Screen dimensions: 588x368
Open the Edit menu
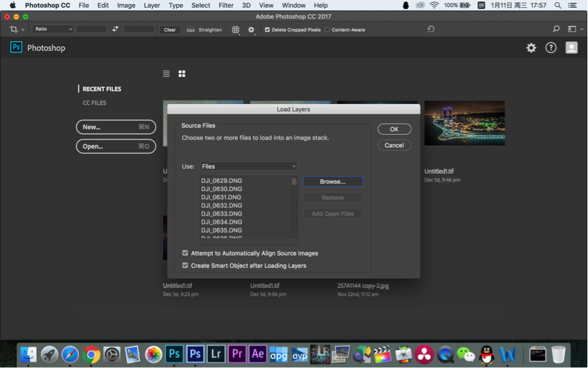(103, 5)
